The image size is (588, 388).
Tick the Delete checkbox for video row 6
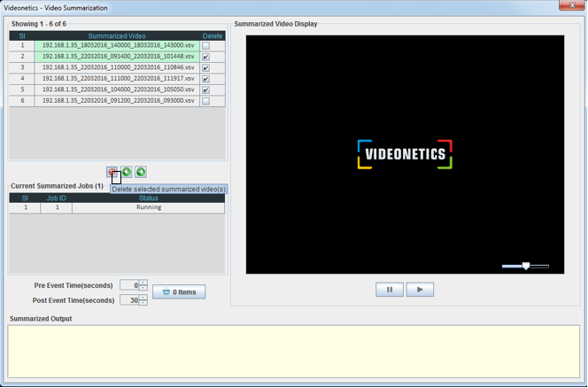(x=205, y=101)
